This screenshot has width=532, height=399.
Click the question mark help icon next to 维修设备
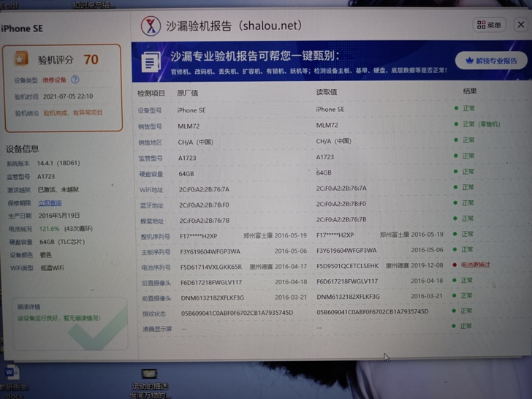75,80
